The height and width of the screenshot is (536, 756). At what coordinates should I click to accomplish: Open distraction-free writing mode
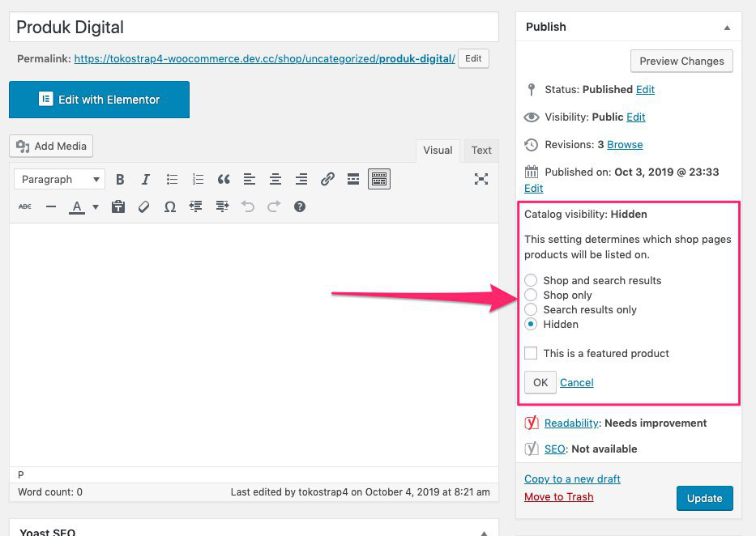pyautogui.click(x=481, y=179)
